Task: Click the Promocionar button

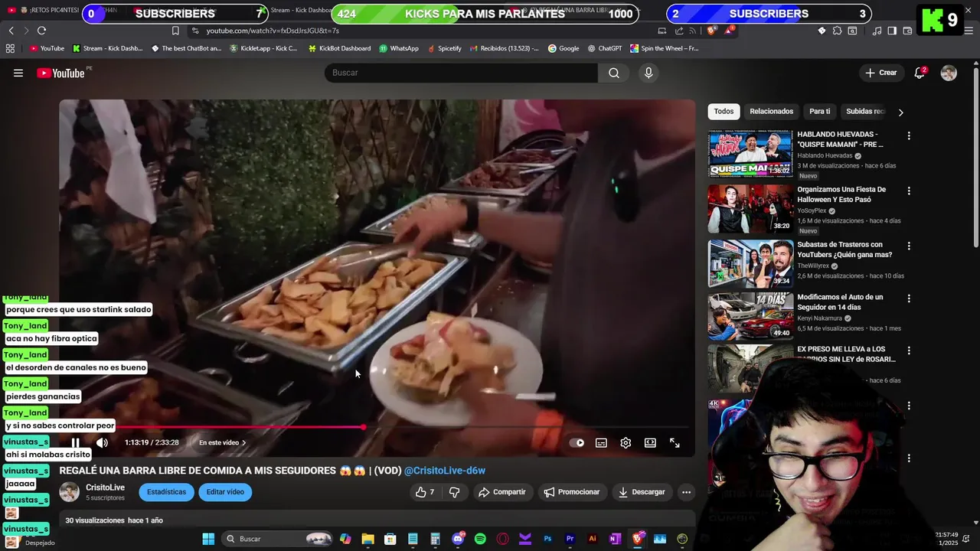Action: pyautogui.click(x=571, y=492)
